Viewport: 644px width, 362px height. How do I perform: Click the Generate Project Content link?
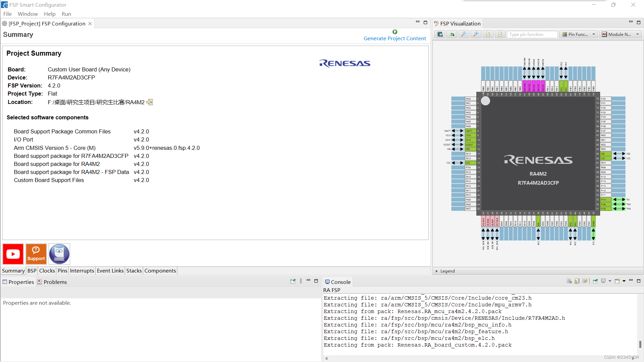point(395,39)
